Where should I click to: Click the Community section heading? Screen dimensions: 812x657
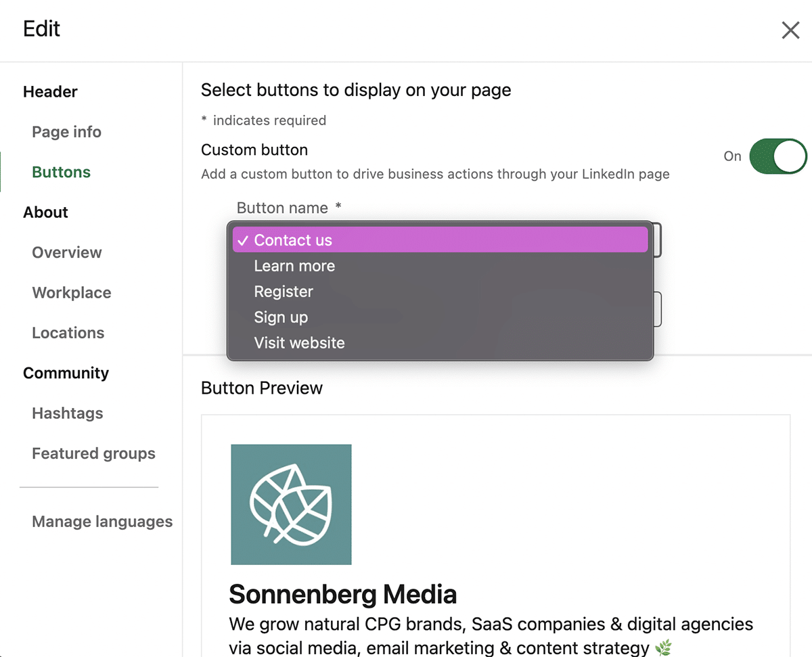click(66, 373)
